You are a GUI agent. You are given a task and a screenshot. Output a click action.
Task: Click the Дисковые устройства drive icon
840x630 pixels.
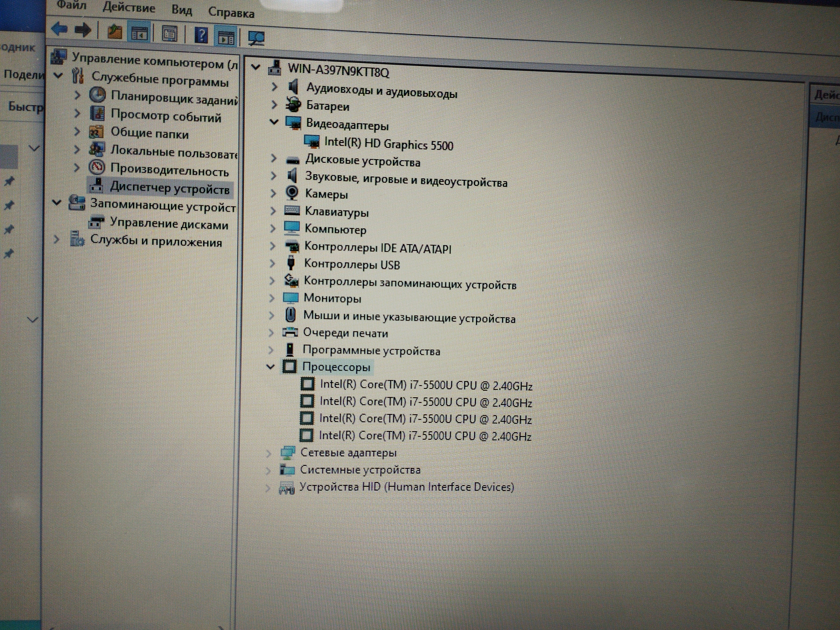(x=292, y=160)
